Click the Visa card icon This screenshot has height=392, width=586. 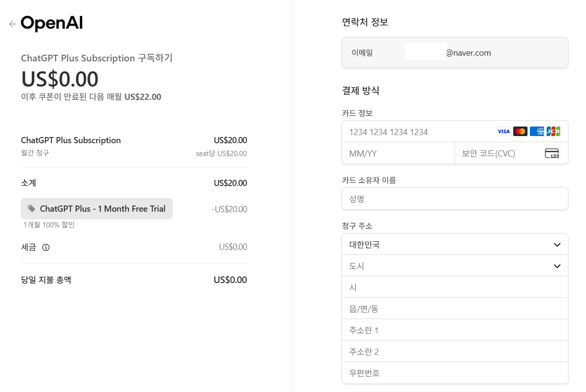504,131
